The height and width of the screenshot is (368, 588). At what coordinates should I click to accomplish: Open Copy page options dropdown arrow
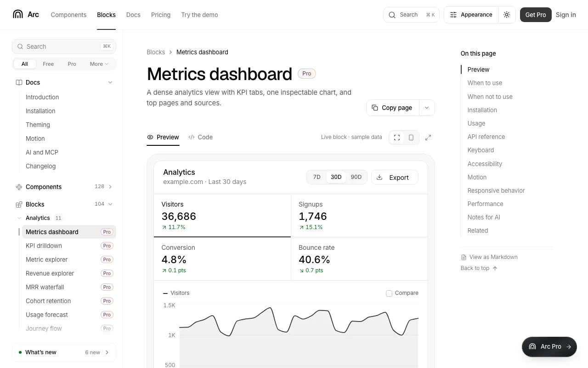[x=427, y=108]
